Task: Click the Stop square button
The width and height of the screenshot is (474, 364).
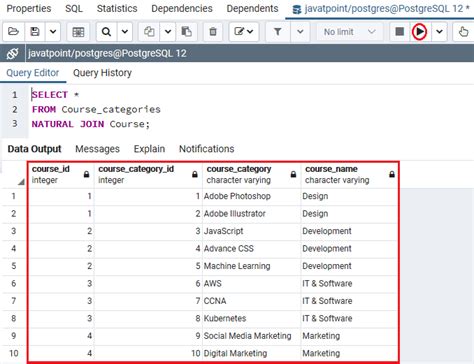Action: click(399, 32)
